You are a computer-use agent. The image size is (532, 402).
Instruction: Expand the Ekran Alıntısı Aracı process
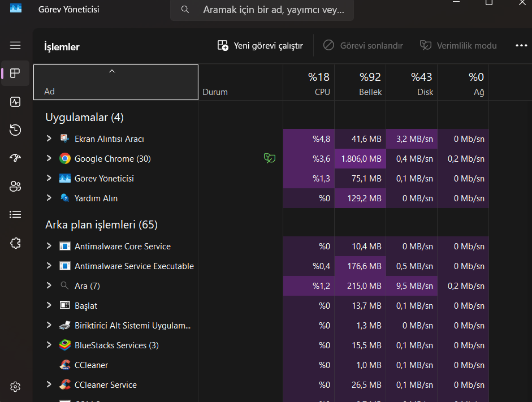point(49,139)
